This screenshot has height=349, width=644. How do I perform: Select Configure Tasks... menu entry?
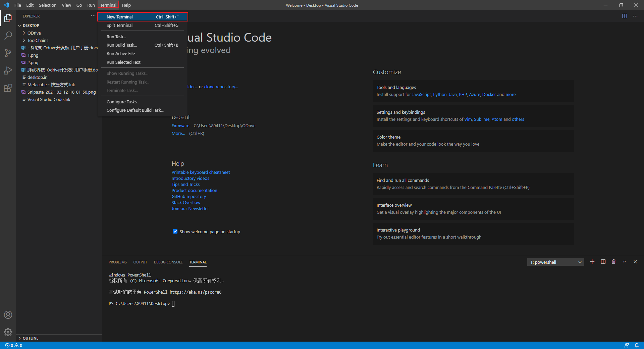(143, 102)
